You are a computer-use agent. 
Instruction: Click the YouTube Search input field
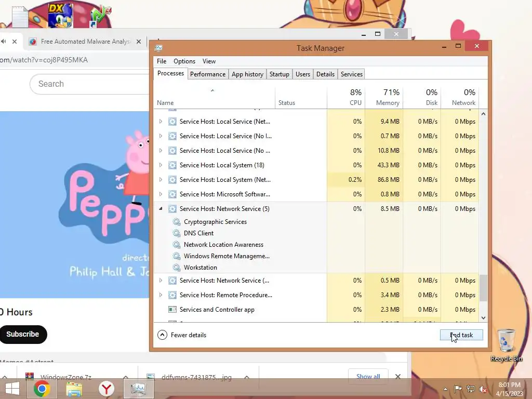[90, 84]
